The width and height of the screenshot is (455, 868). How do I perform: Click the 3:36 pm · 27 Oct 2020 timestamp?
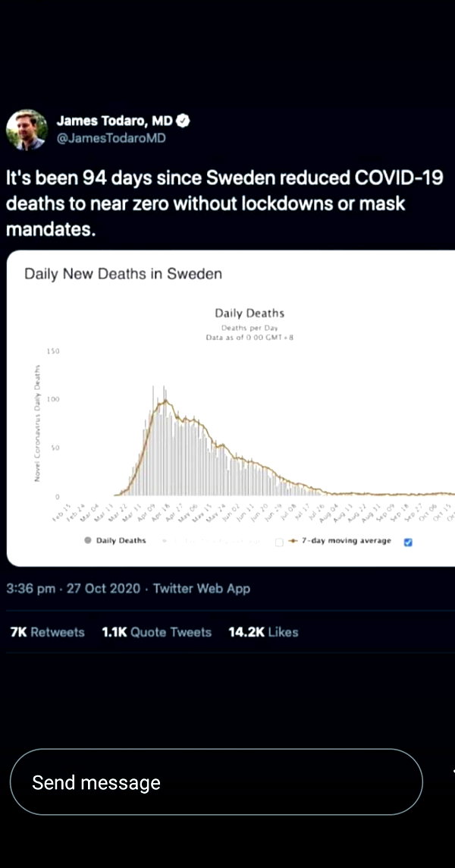[x=73, y=589]
